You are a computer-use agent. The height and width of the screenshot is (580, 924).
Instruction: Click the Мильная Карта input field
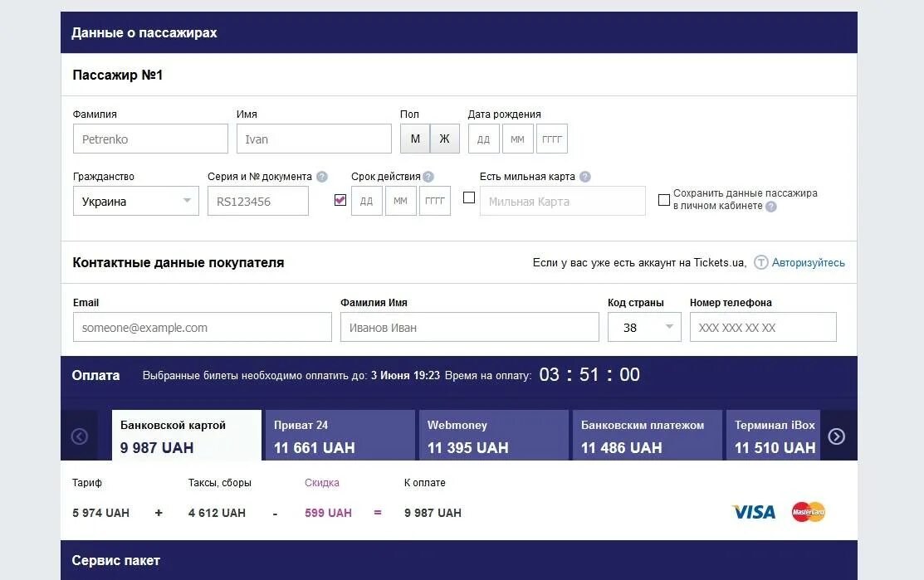[x=563, y=202]
